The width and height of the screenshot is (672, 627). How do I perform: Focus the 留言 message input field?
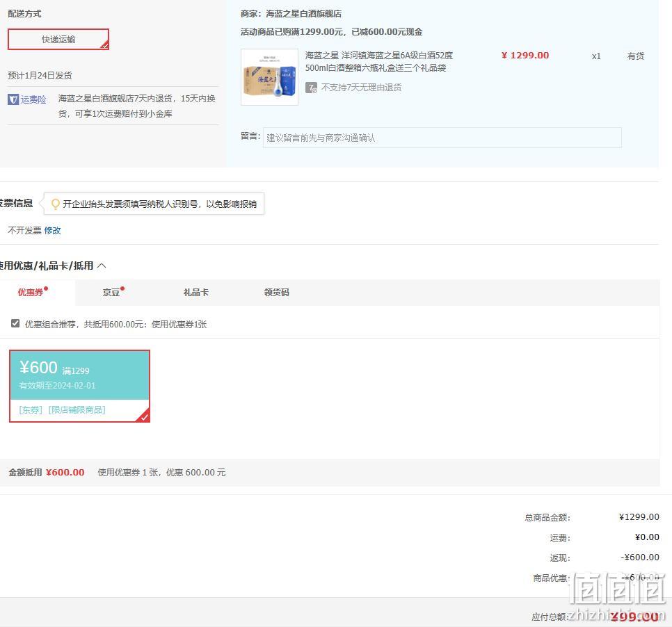(x=442, y=138)
